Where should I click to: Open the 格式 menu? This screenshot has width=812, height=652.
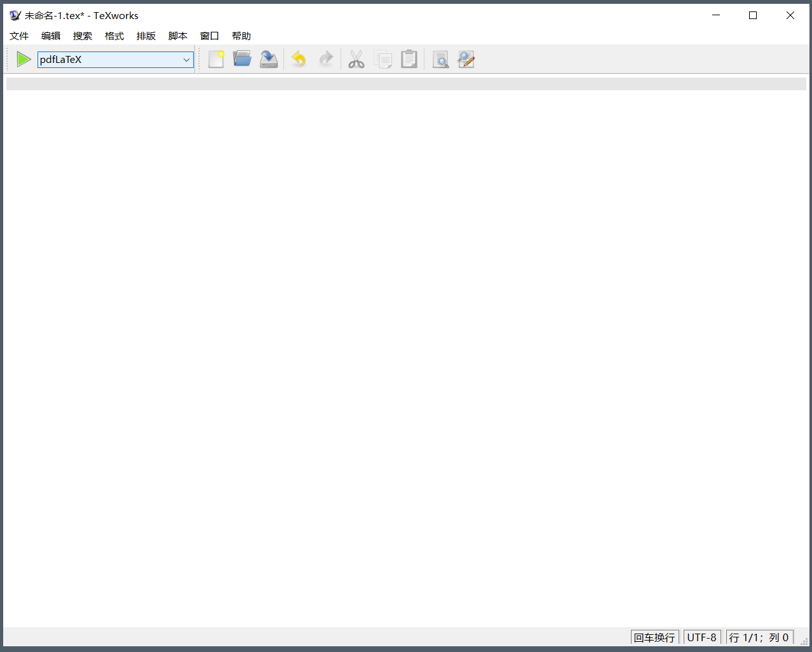(x=114, y=36)
